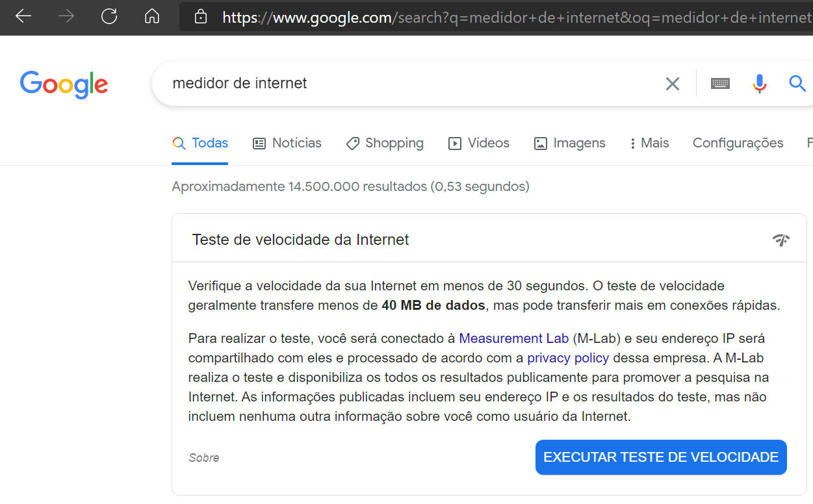This screenshot has width=813, height=504.
Task: Open the Configurações menu
Action: coord(738,144)
